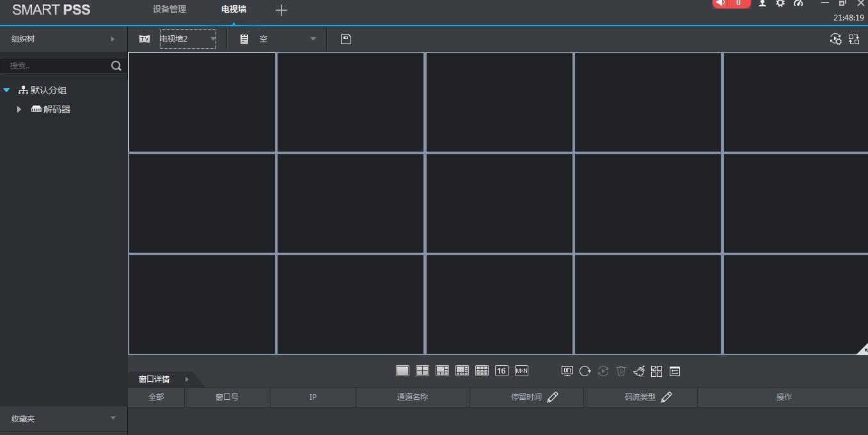Click the 码流类型 column header text

click(x=640, y=397)
